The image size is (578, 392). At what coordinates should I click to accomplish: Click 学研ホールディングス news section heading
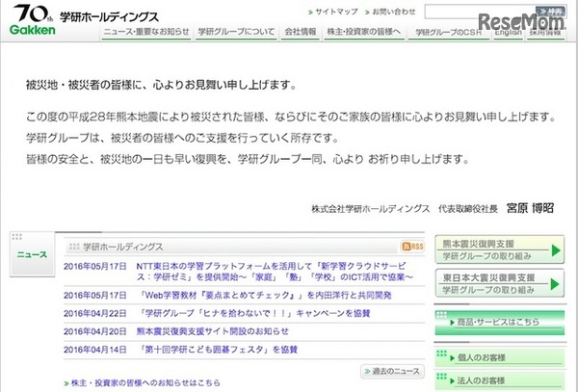(x=122, y=247)
